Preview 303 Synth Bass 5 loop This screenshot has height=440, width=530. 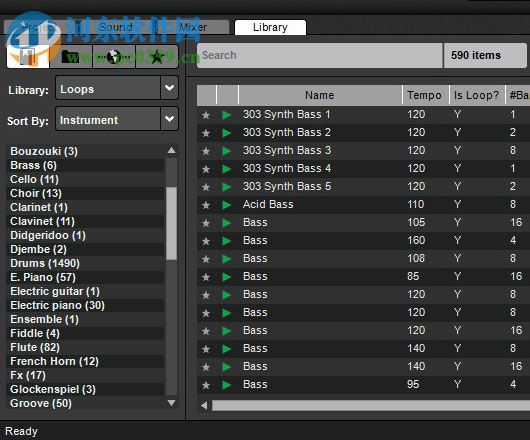226,187
